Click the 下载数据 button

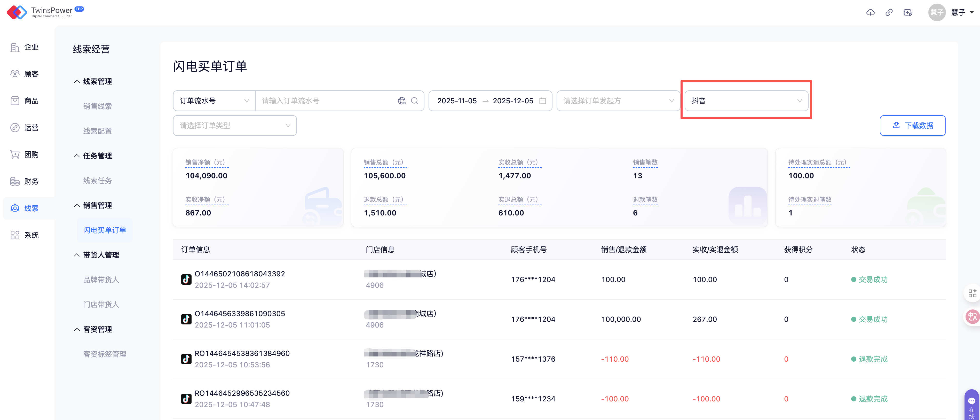tap(912, 126)
